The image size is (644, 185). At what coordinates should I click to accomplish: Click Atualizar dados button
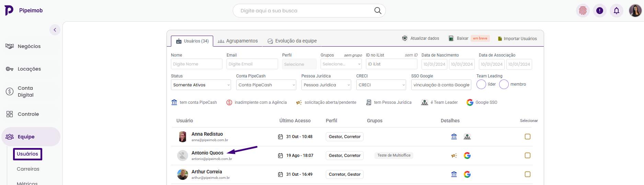pyautogui.click(x=421, y=38)
